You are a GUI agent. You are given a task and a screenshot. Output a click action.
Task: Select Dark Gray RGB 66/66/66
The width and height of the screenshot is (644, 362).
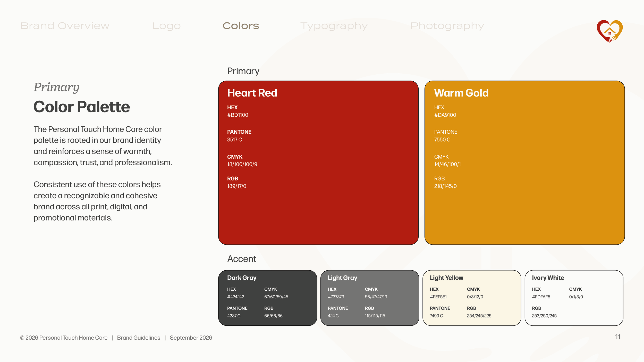[273, 316]
